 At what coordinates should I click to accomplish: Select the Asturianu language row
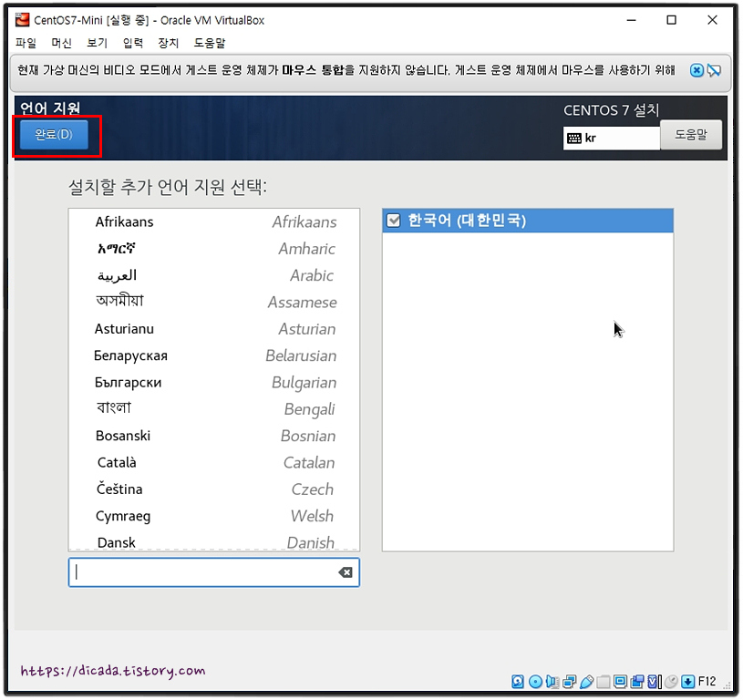tap(214, 329)
